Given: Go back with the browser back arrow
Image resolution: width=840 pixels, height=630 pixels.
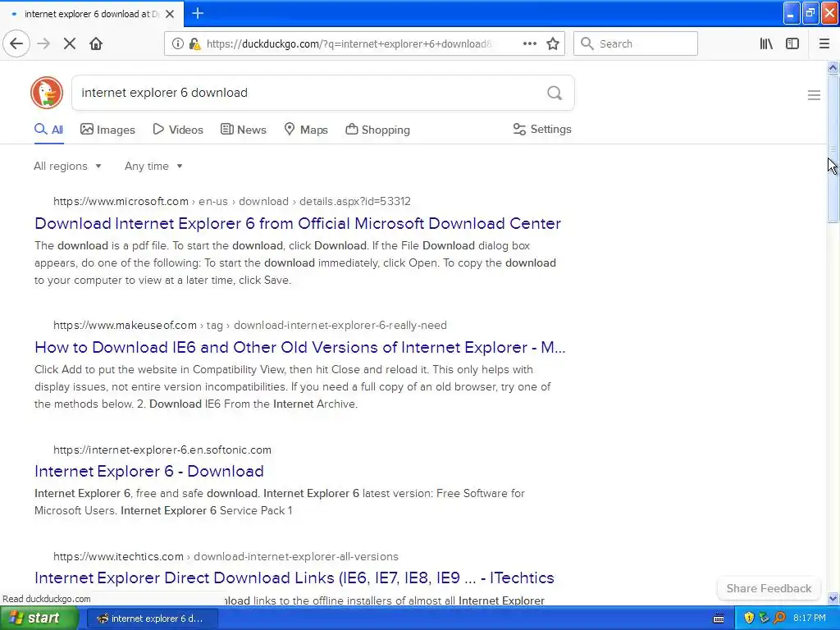Looking at the screenshot, I should click(x=16, y=43).
